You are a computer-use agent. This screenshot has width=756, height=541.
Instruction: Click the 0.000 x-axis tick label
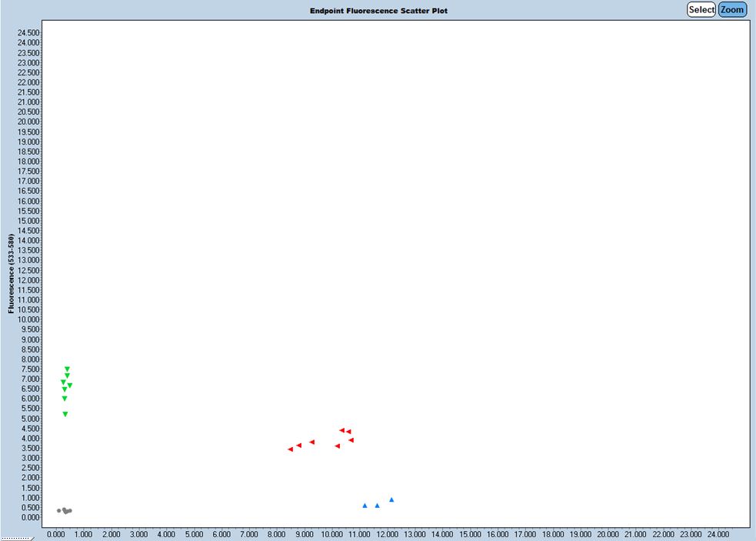pos(56,533)
